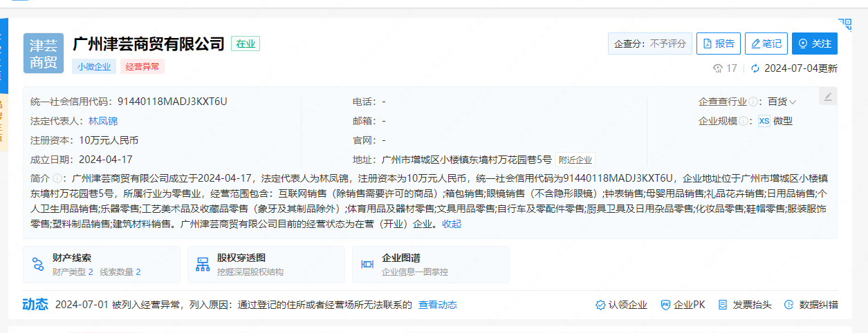Open the 查看动态 link
The image size is (868, 333).
tap(438, 305)
